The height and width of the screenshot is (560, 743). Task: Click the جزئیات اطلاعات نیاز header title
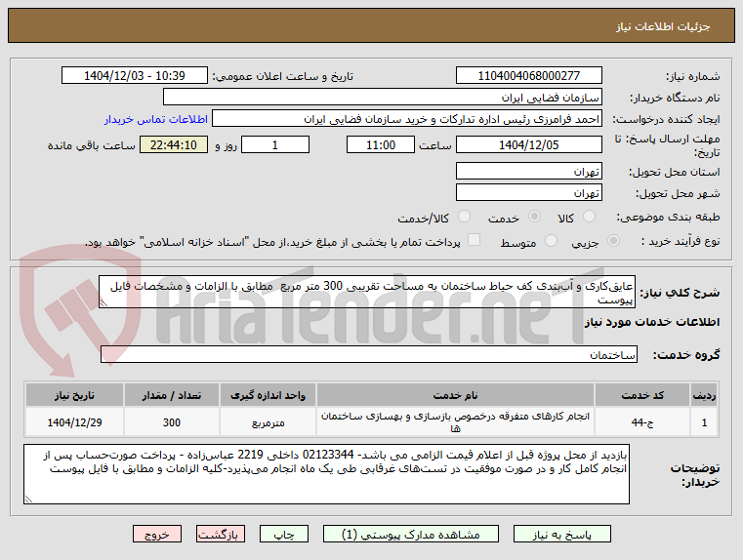point(662,26)
